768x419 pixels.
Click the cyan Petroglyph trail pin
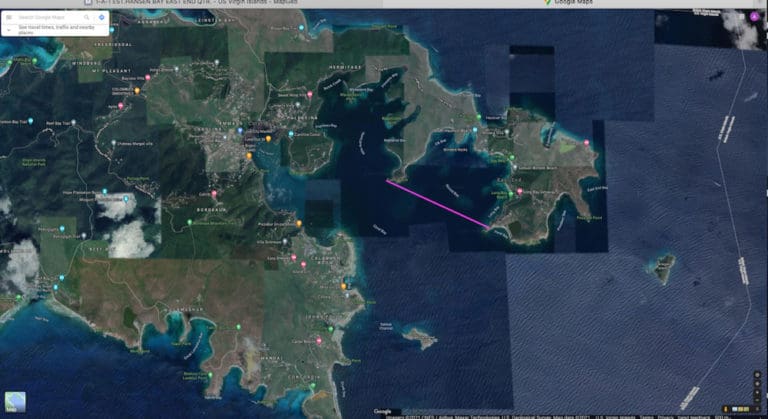tap(62, 228)
